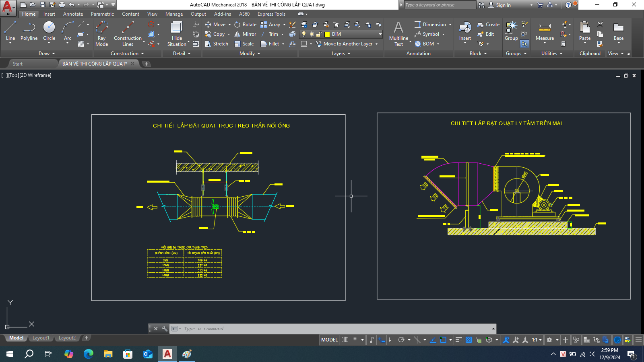Click the Insert block tool
The width and height of the screenshot is (644, 362).
[x=465, y=31]
